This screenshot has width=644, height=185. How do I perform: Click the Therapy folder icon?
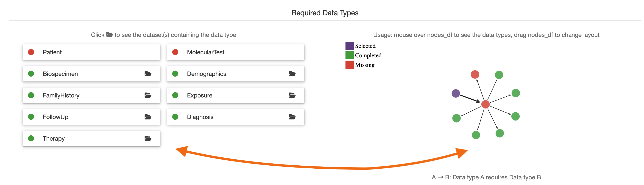[x=148, y=138]
